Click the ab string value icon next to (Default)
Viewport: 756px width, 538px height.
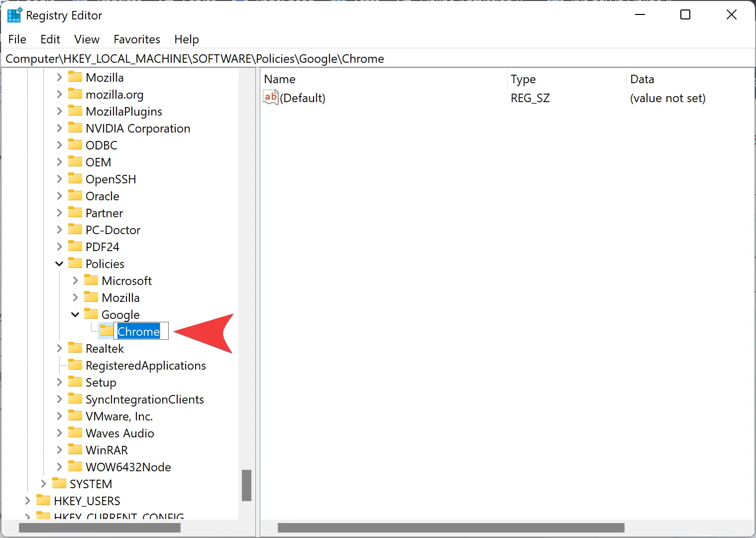tap(270, 97)
